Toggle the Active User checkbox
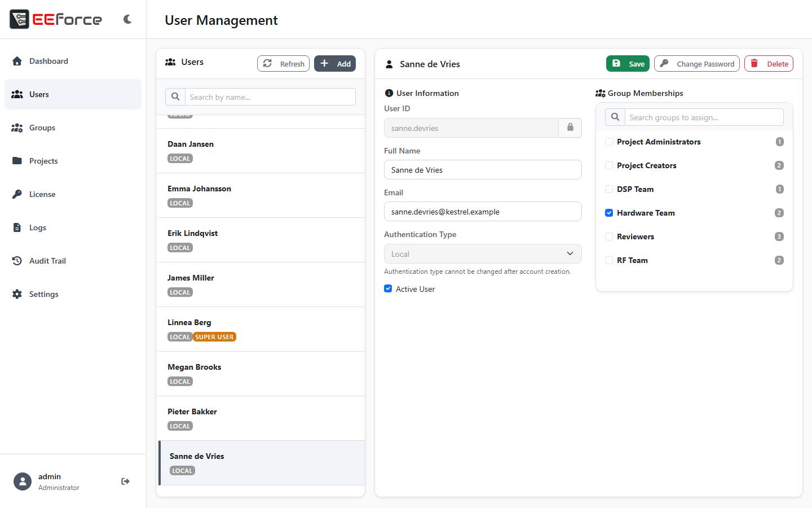The image size is (812, 508). (388, 288)
